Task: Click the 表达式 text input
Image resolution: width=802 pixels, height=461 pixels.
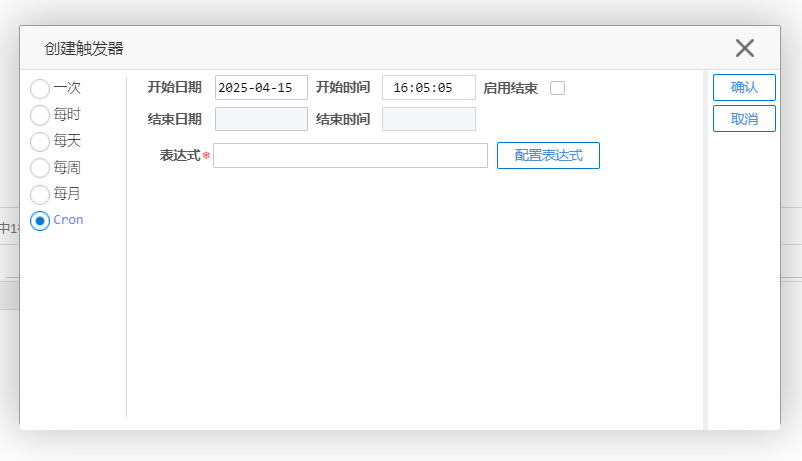Action: 350,156
